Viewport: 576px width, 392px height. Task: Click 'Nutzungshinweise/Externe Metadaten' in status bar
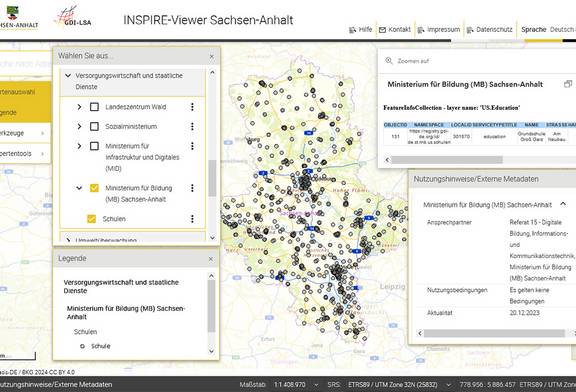tap(56, 385)
